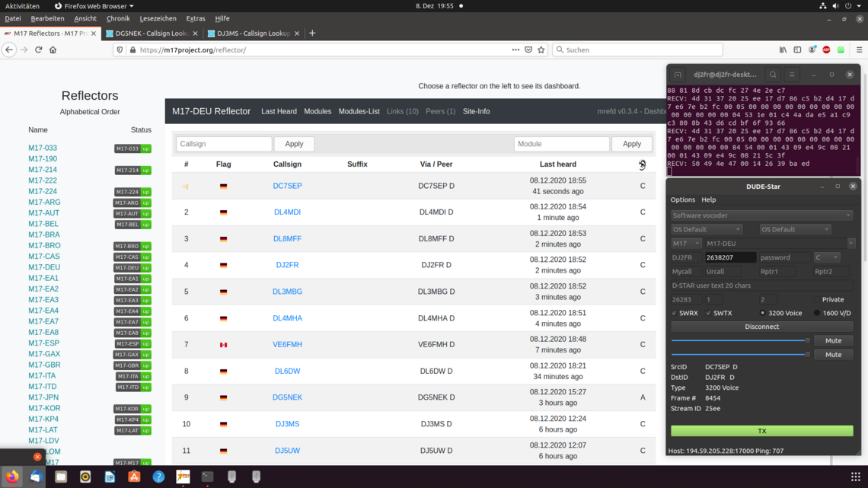Click the DMR ID field showing 2638207
Image resolution: width=868 pixels, height=488 pixels.
(730, 257)
